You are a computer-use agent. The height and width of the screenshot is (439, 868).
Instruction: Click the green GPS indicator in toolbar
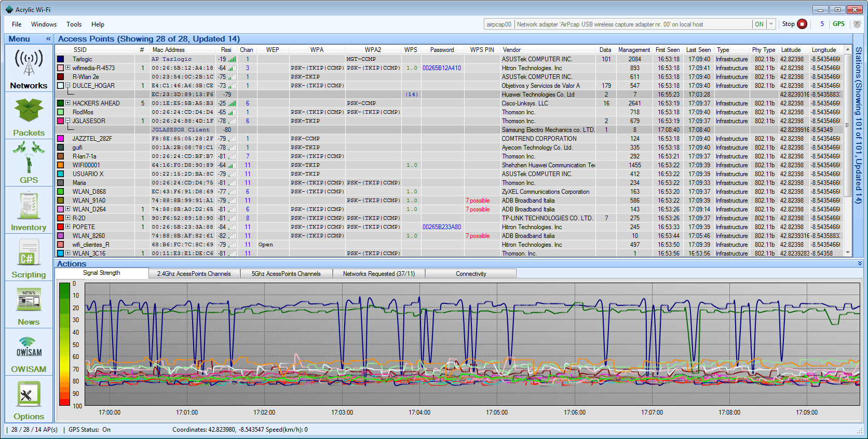(x=838, y=24)
